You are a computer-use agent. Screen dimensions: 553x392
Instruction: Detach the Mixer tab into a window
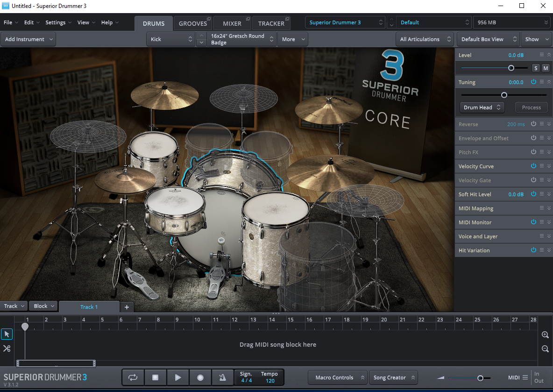point(248,19)
